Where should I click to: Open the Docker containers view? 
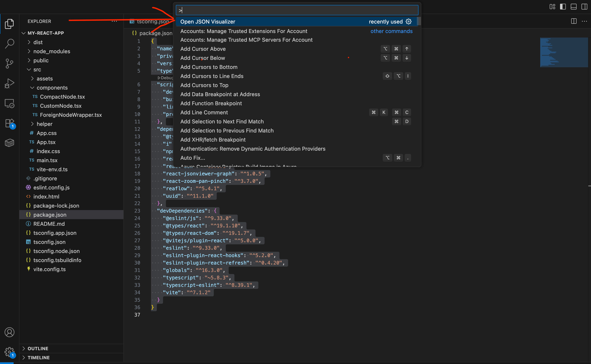click(x=9, y=143)
